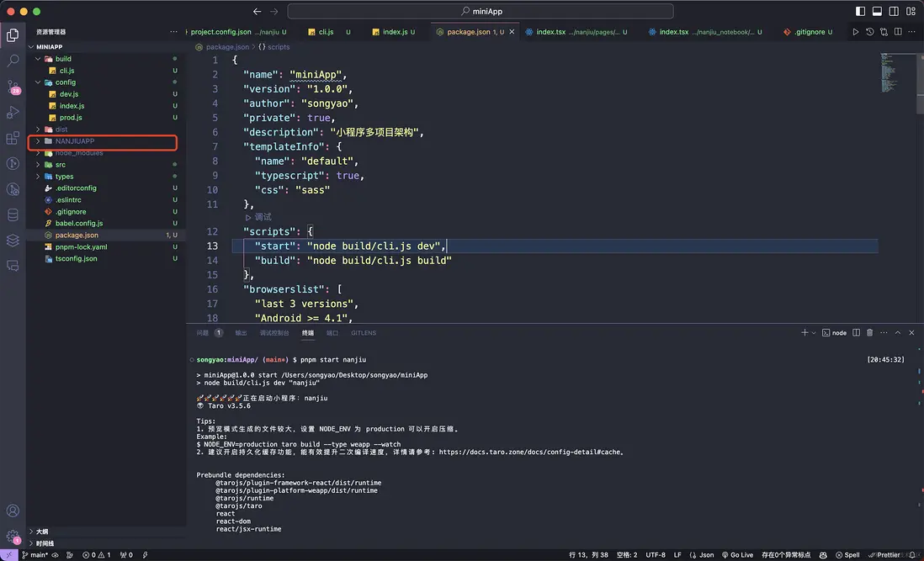Viewport: 924px width, 561px height.
Task: Toggle Spell checker in status bar
Action: tap(847, 555)
